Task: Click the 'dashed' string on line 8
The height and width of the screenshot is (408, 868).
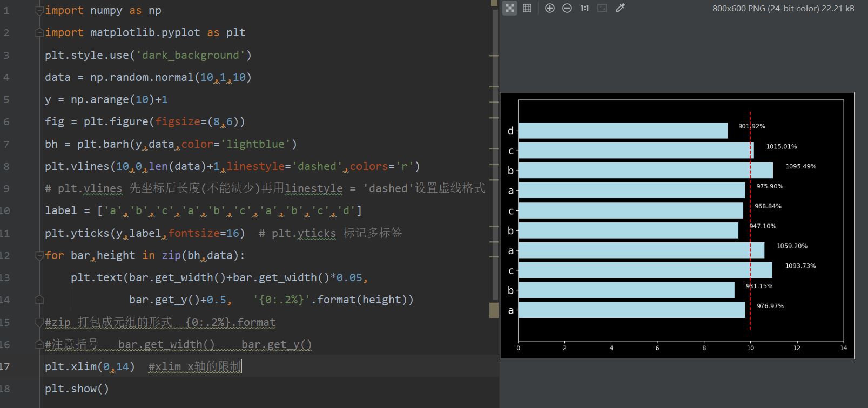Action: tap(318, 166)
